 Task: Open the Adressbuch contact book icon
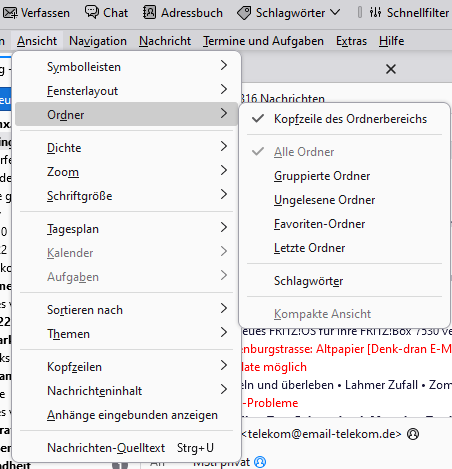(x=149, y=12)
